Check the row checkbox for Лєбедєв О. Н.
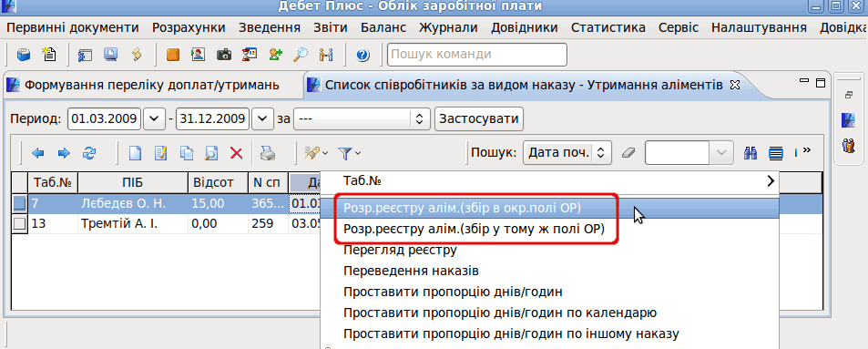Viewport: 868px width, 349px height. pyautogui.click(x=19, y=204)
